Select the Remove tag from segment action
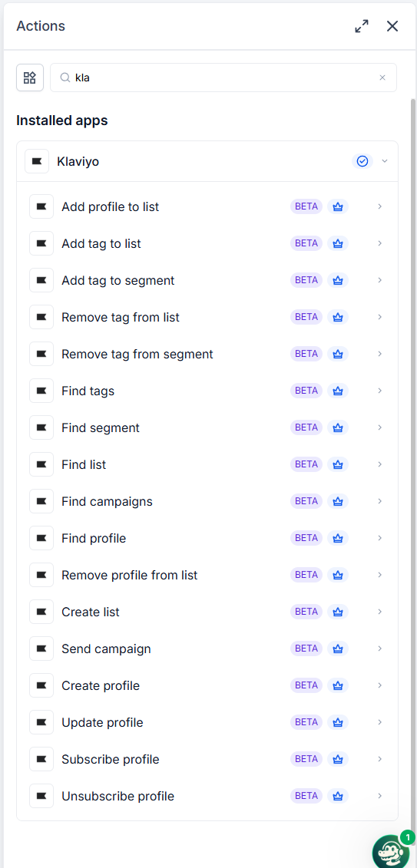The image size is (417, 868). pos(207,354)
